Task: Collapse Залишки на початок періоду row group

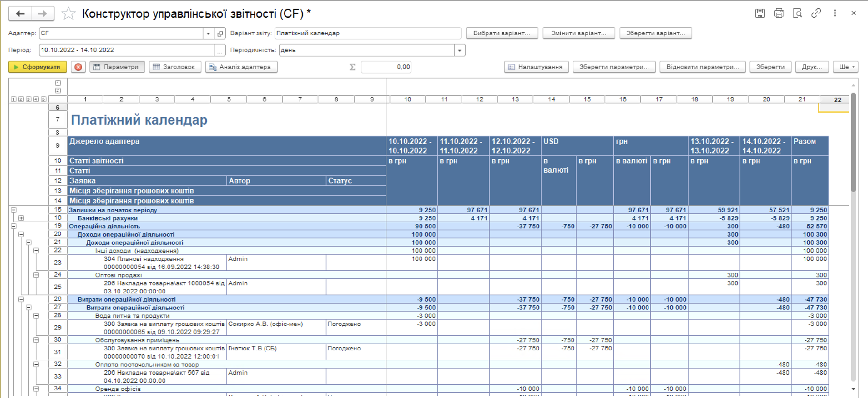Action: pyautogui.click(x=13, y=210)
